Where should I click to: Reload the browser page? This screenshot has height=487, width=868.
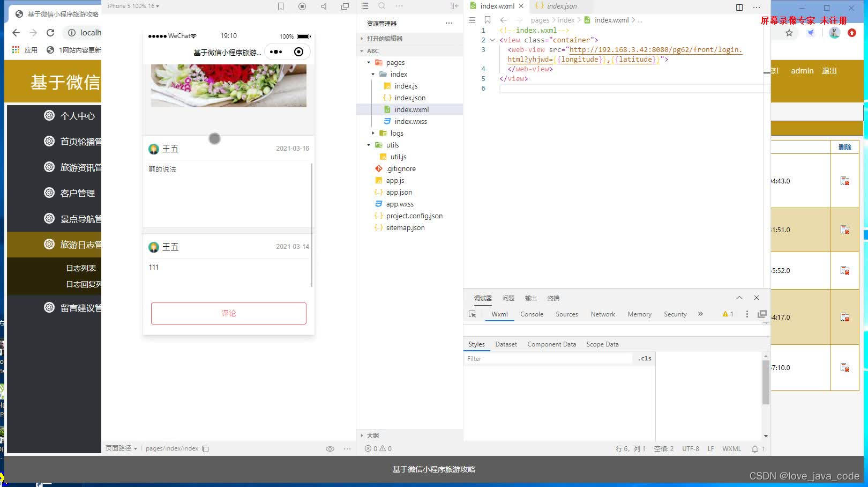50,33
